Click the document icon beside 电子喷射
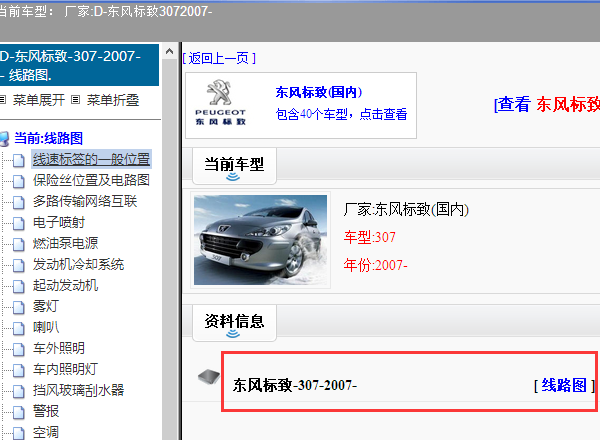This screenshot has width=600, height=440. 18,223
